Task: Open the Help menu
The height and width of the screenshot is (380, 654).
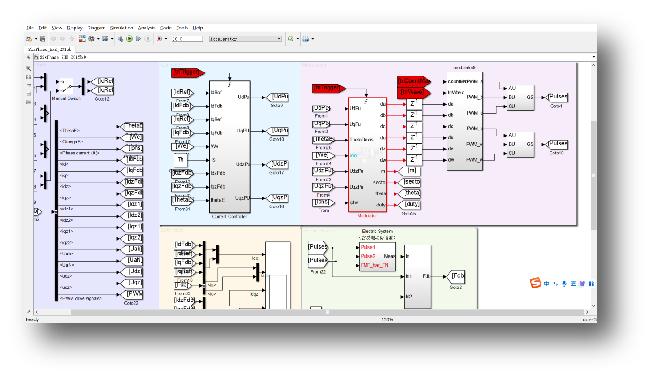Action: point(198,28)
